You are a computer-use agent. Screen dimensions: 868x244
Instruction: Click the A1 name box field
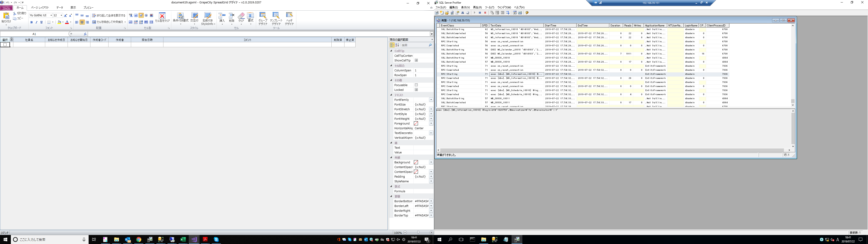click(x=34, y=34)
